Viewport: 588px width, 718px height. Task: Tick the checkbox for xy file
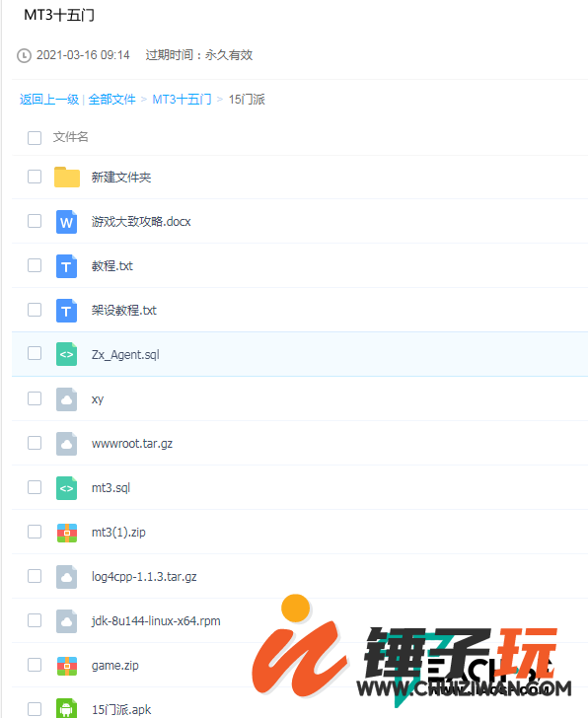coord(35,398)
